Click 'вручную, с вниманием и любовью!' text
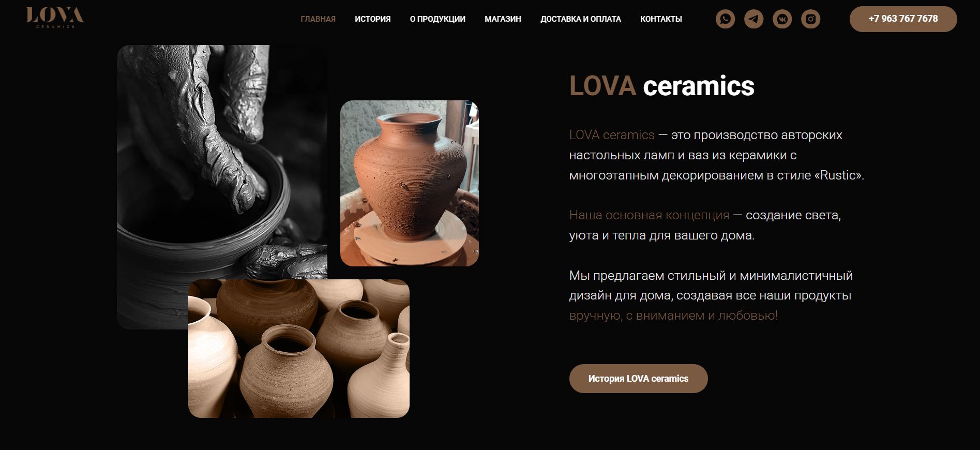Screen dimensions: 980x450 [673, 316]
